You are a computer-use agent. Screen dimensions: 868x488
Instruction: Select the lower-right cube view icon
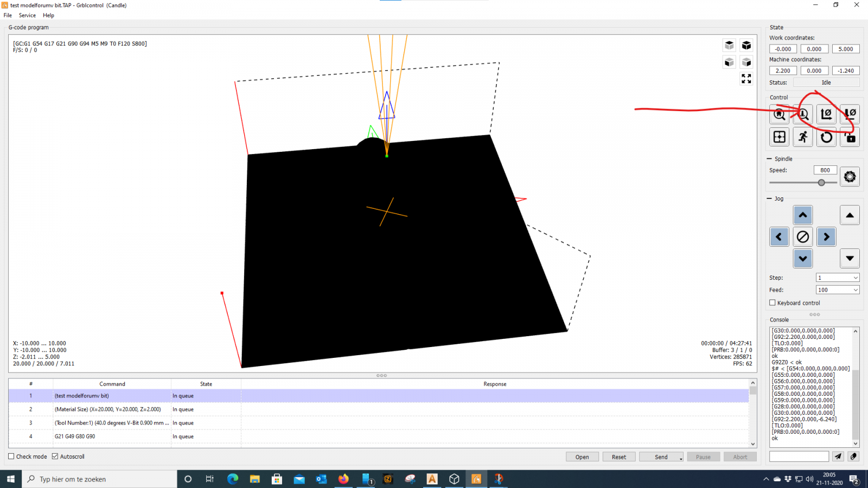746,62
